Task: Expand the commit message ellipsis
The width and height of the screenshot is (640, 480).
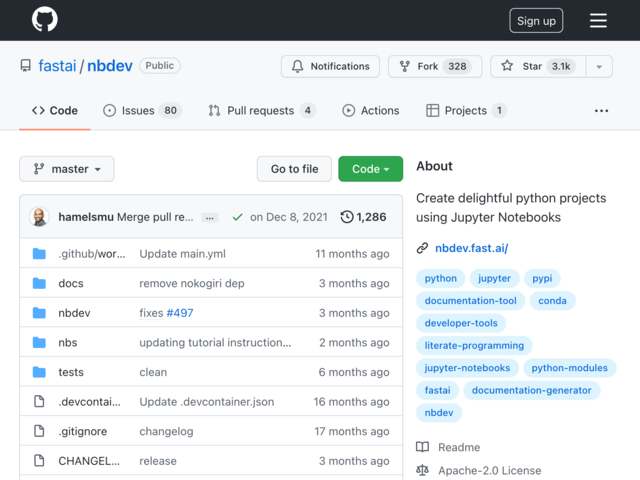Action: pos(210,218)
